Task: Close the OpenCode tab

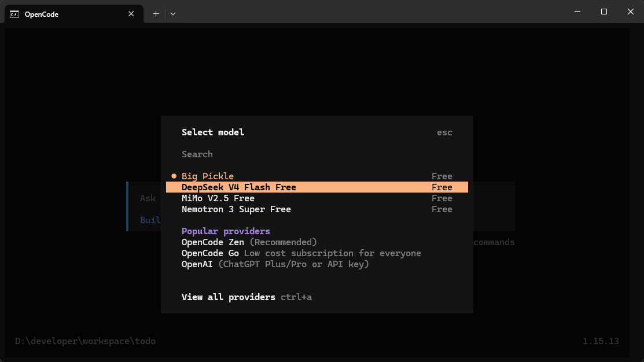Action: coord(131,14)
